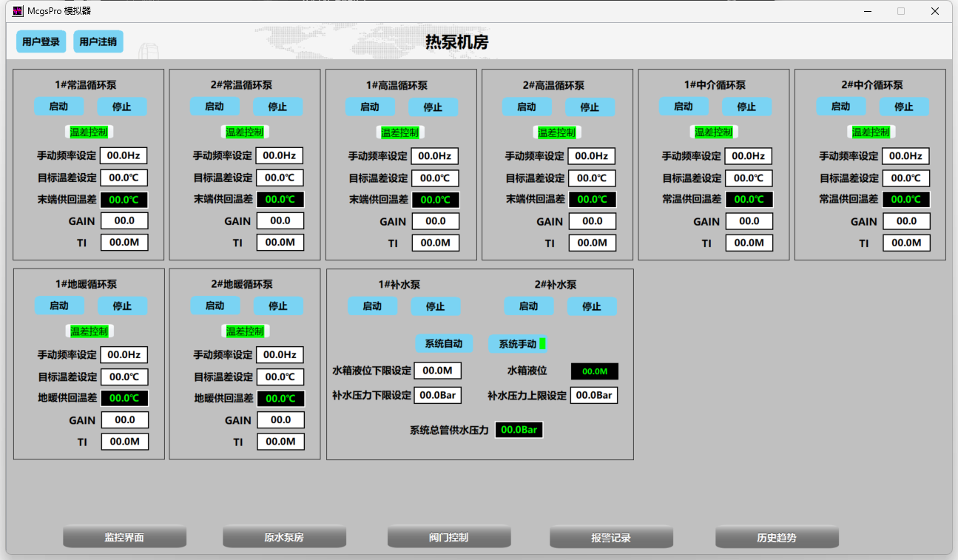Go to the 原水泵房 page
The image size is (958, 560).
pyautogui.click(x=284, y=537)
